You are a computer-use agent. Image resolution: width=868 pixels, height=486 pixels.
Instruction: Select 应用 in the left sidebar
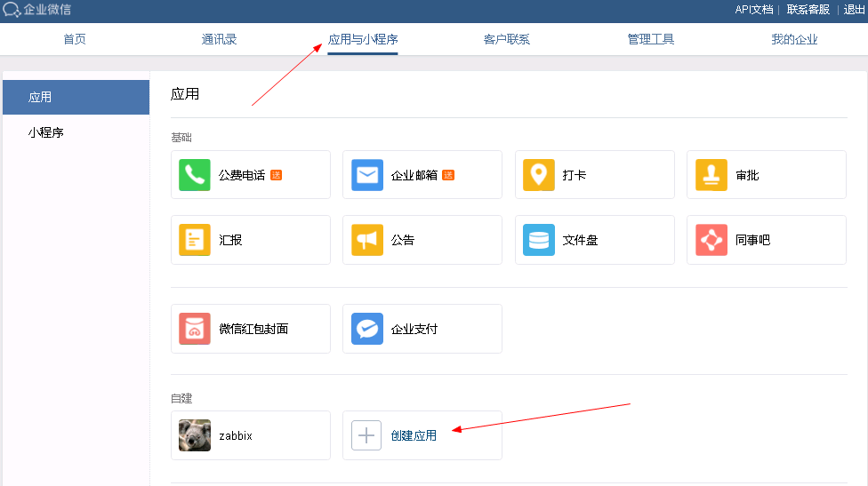click(x=76, y=98)
